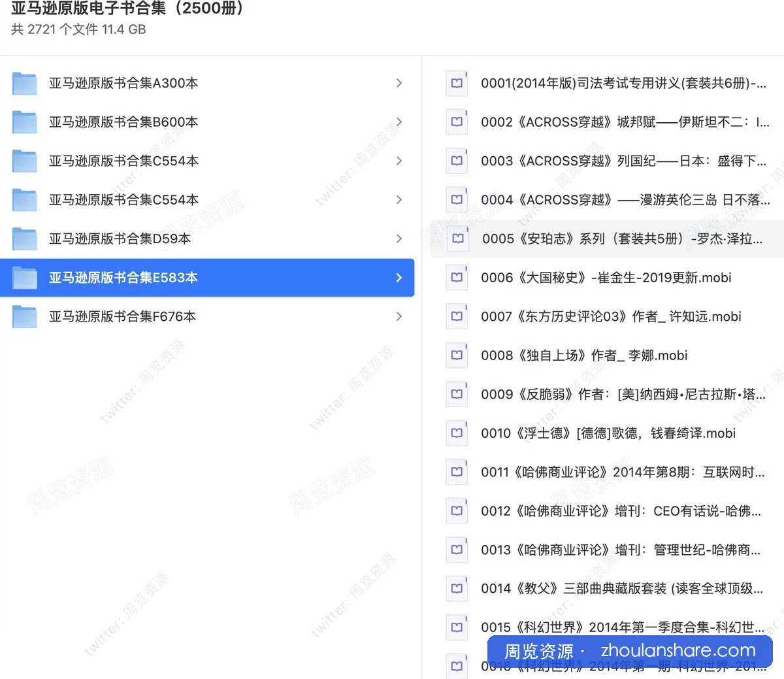Image resolution: width=784 pixels, height=679 pixels.
Task: Open 0010《浮士德》[德]歌德，钱春绮译.mobi
Action: pyautogui.click(x=608, y=433)
